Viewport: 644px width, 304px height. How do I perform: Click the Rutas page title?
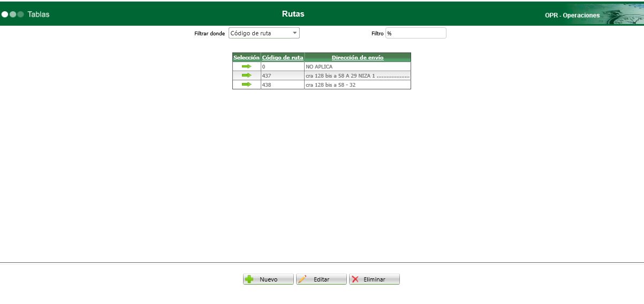click(x=293, y=14)
